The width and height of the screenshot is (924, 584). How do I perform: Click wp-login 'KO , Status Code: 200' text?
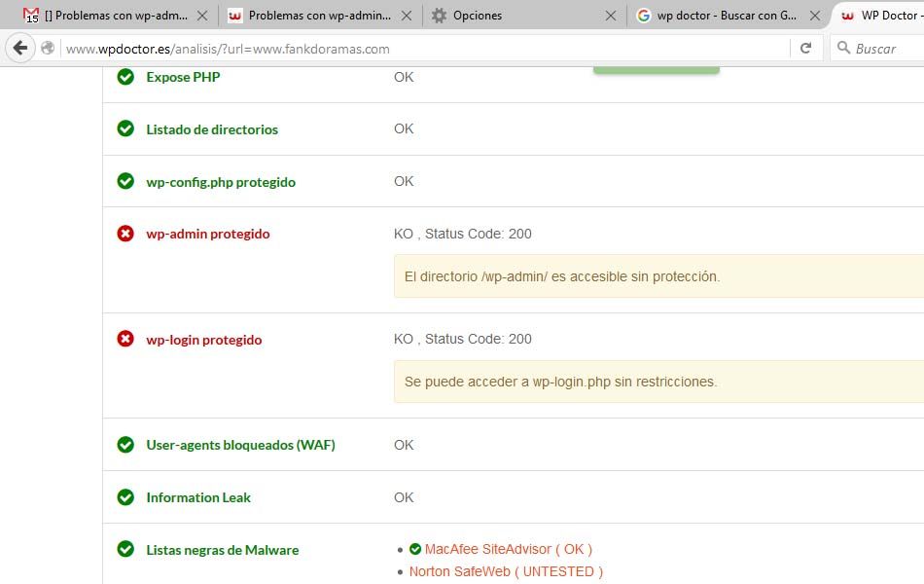(463, 339)
